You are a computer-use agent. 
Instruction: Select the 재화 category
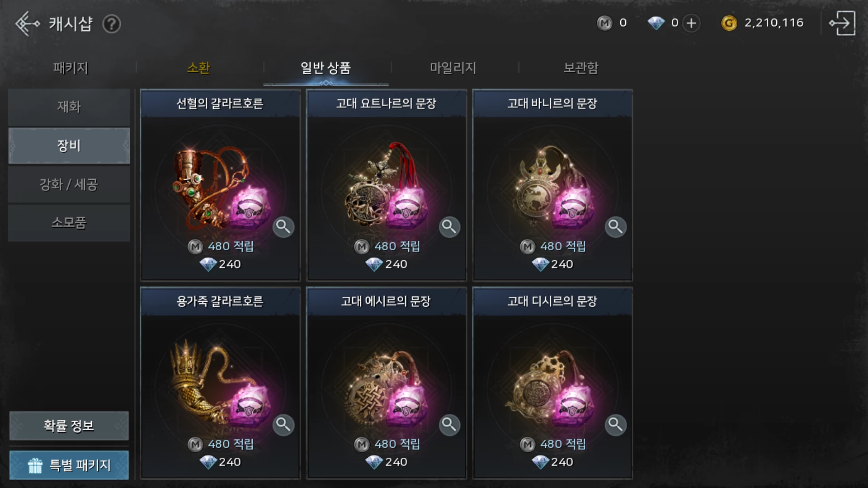[69, 107]
